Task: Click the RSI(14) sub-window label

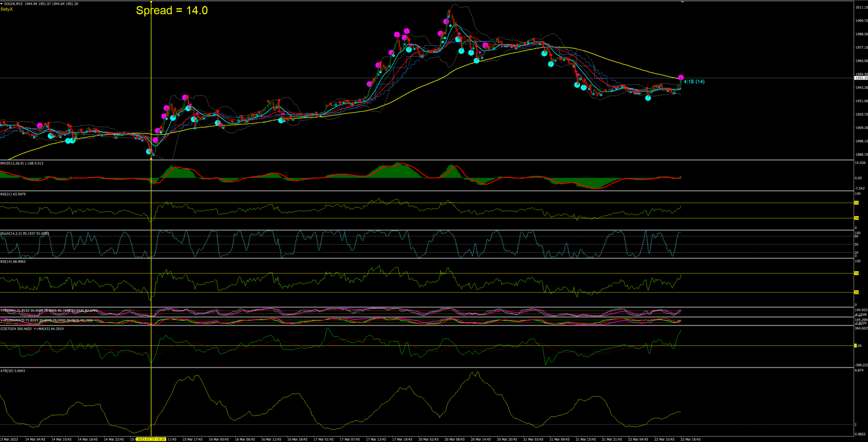Action: click(x=13, y=261)
